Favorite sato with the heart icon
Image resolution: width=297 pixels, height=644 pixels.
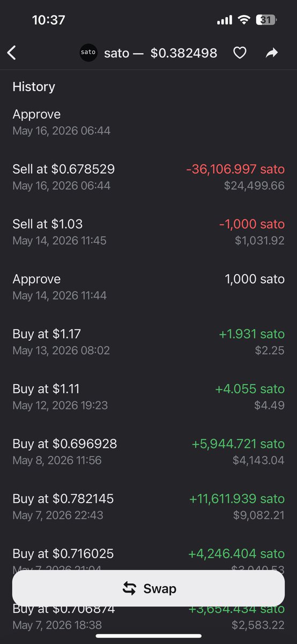click(x=240, y=53)
